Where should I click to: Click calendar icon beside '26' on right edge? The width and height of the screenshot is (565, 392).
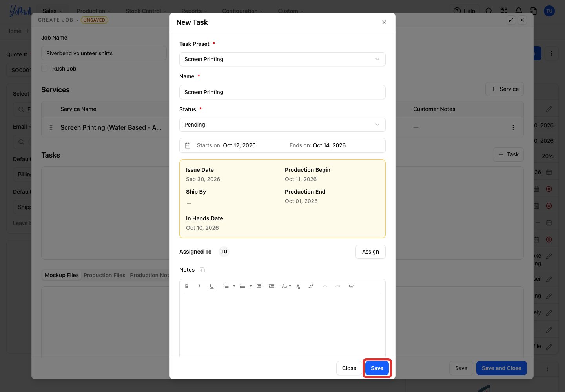point(549,172)
